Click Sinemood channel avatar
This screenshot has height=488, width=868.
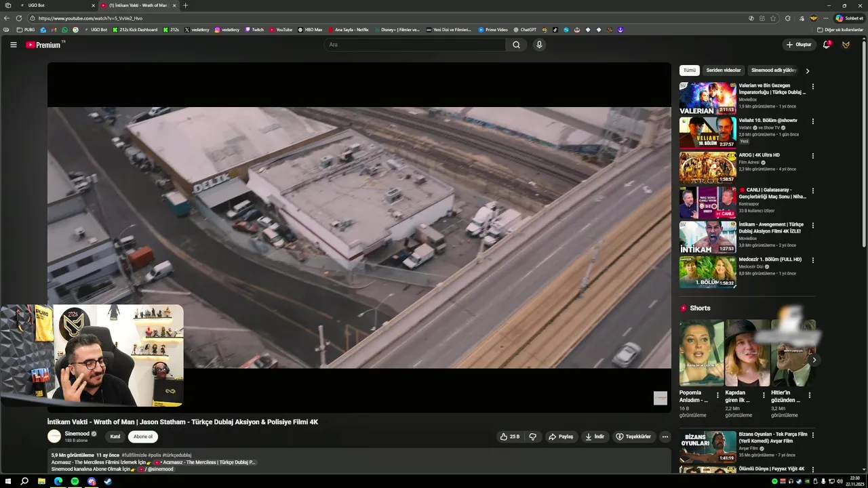tap(54, 436)
